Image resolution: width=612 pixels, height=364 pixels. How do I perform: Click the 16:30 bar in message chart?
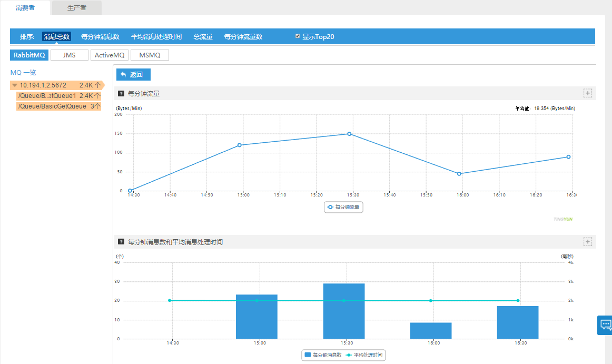[518, 322]
